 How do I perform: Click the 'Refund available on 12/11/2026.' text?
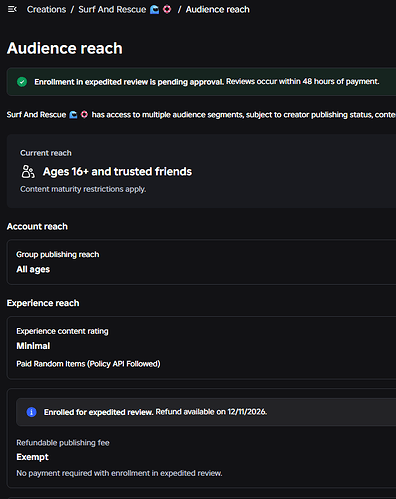pos(211,412)
